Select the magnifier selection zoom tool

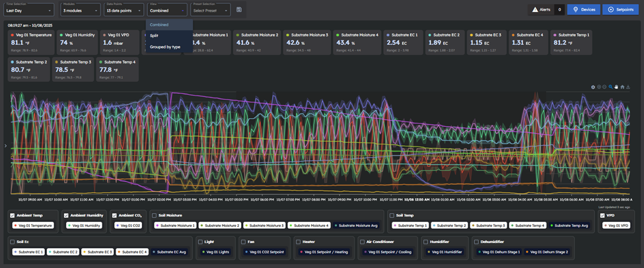pyautogui.click(x=611, y=86)
